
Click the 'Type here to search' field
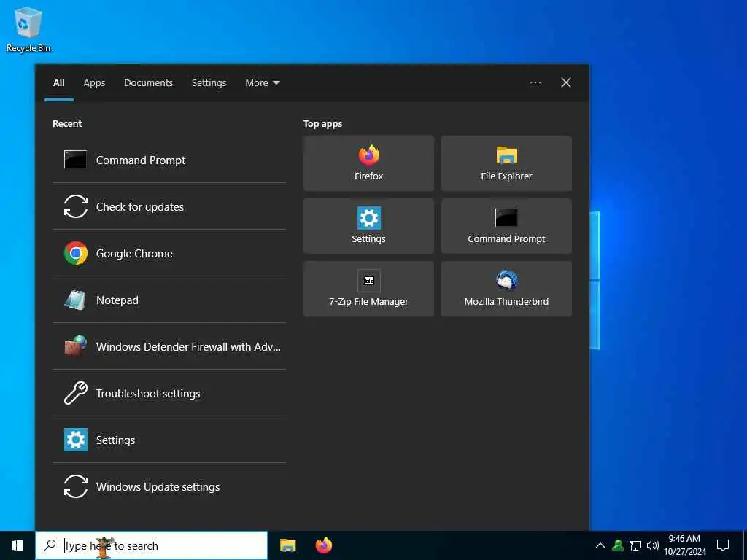(x=152, y=545)
